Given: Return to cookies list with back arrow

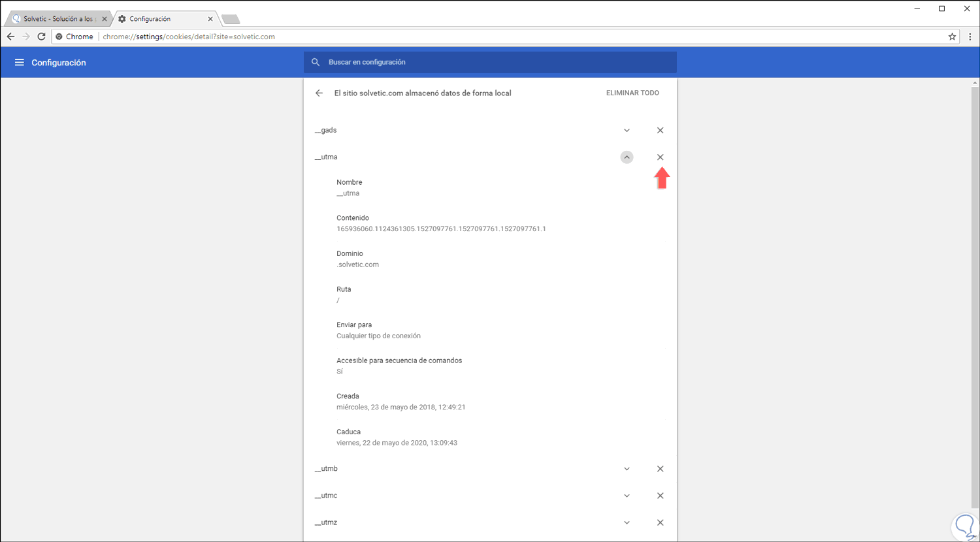Looking at the screenshot, I should click(x=319, y=93).
